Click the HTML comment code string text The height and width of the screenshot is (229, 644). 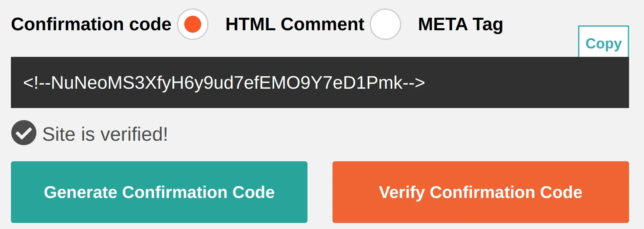click(x=224, y=83)
